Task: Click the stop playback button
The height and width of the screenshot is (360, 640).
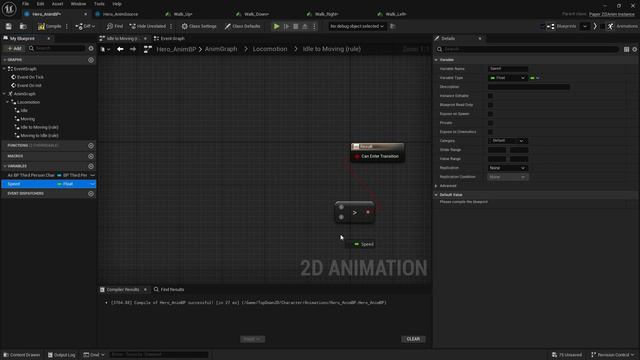Action: click(296, 26)
